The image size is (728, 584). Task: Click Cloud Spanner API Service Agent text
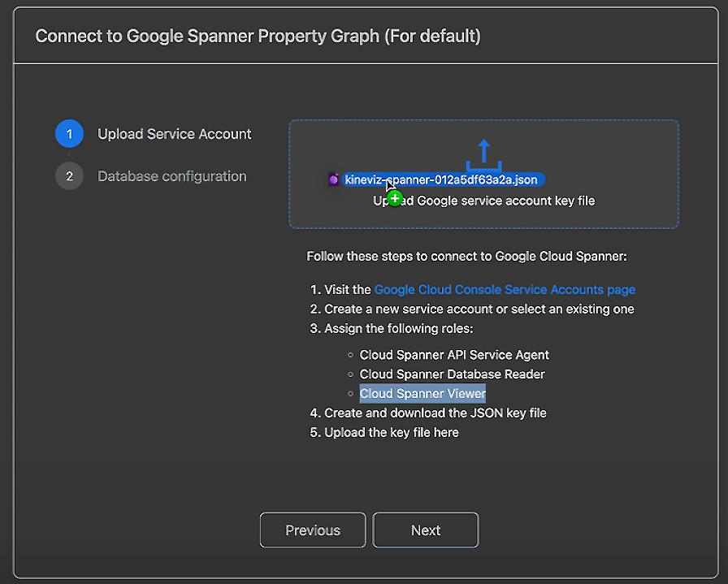tap(454, 355)
